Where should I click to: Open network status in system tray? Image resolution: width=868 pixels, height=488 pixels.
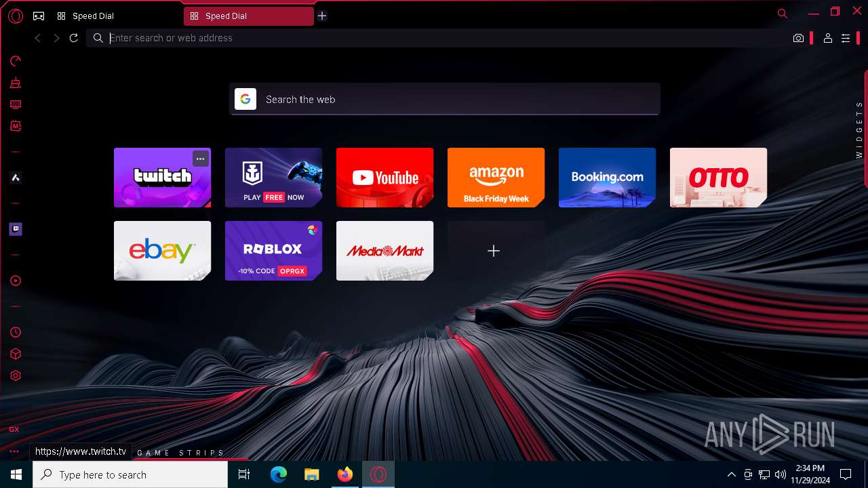(x=764, y=474)
